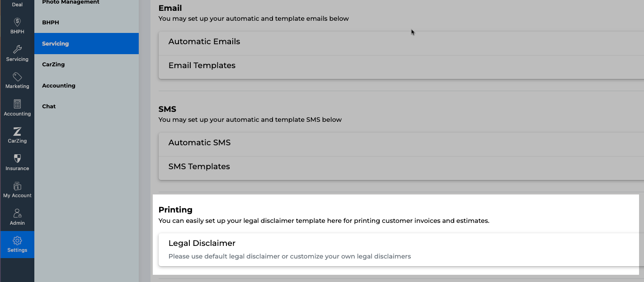The height and width of the screenshot is (282, 644).
Task: Open the Servicing wrench icon
Action: coord(17,50)
